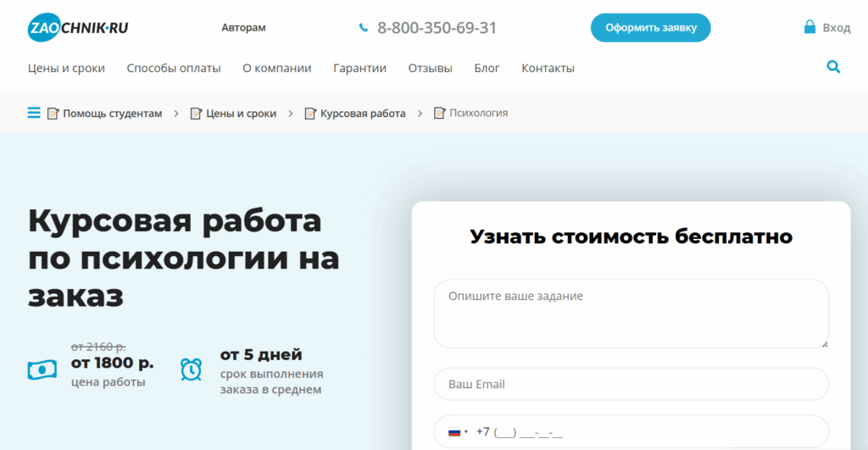This screenshot has width=868, height=450.
Task: Select the Психология breadcrumb item
Action: click(x=478, y=113)
